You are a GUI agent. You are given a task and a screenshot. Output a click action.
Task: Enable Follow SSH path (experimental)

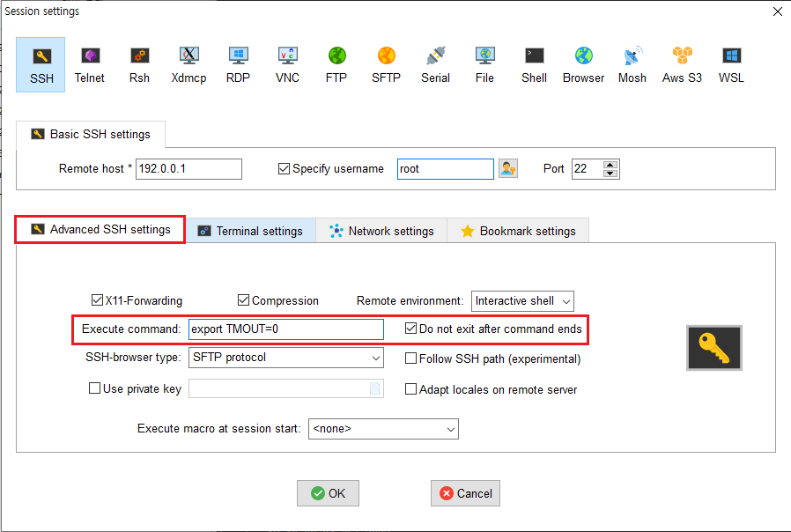pos(410,358)
